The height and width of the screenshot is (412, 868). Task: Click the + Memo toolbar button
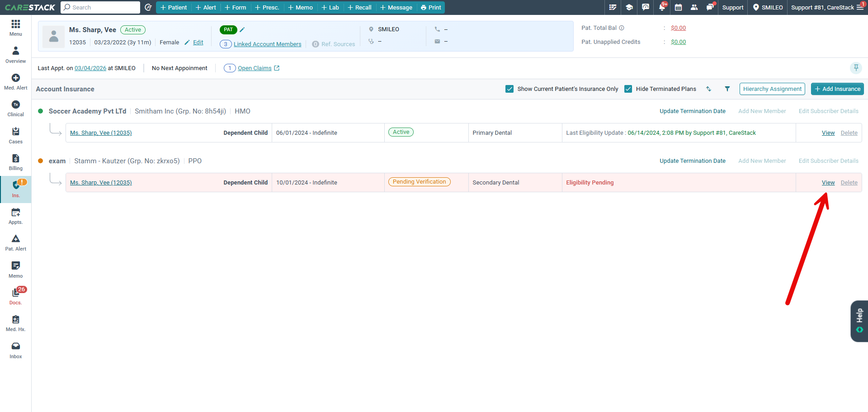[x=301, y=7]
